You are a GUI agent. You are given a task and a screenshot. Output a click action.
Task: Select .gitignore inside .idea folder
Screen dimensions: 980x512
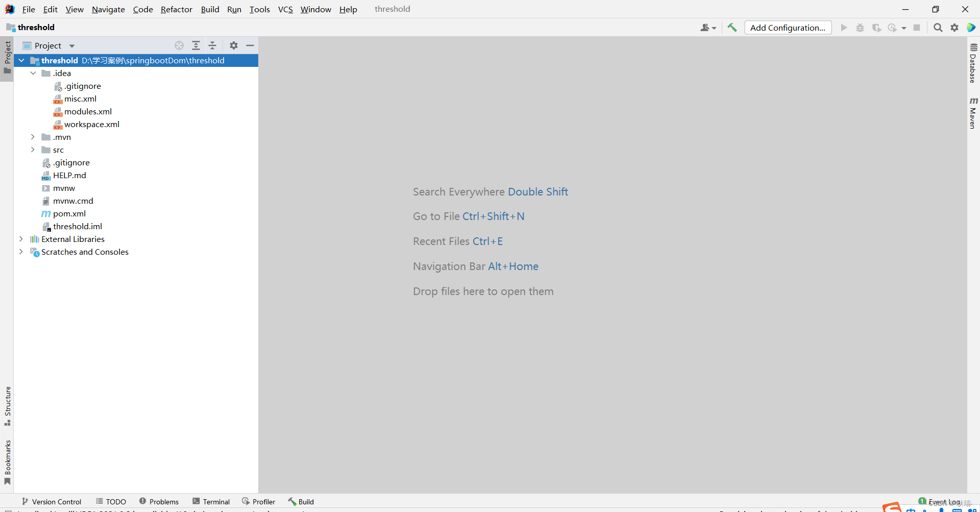(82, 86)
